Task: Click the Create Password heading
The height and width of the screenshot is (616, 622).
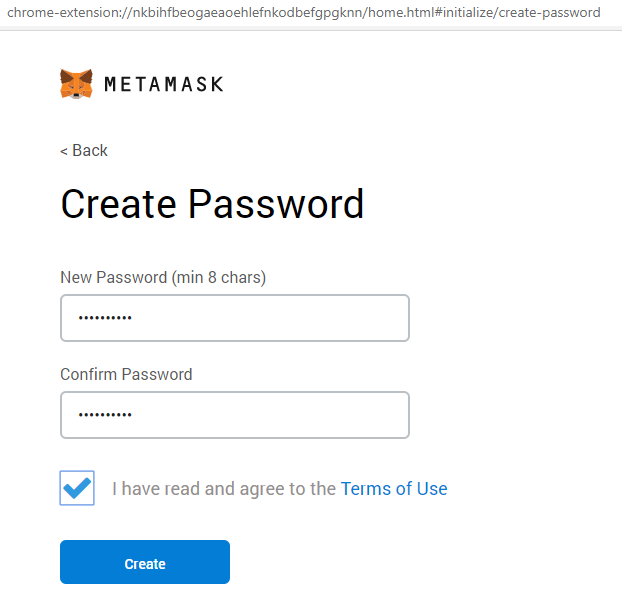Action: [212, 204]
